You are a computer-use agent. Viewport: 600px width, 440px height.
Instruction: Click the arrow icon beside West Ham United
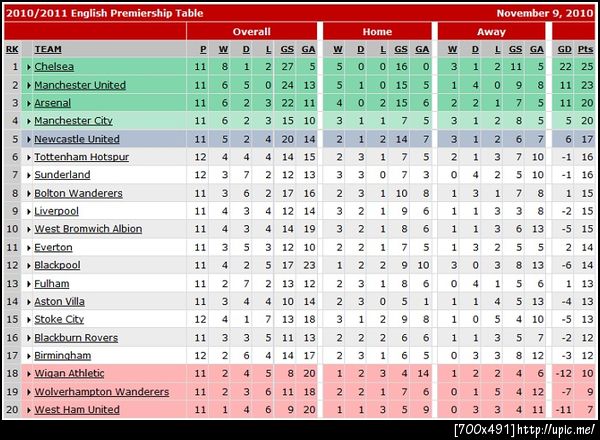coord(30,410)
